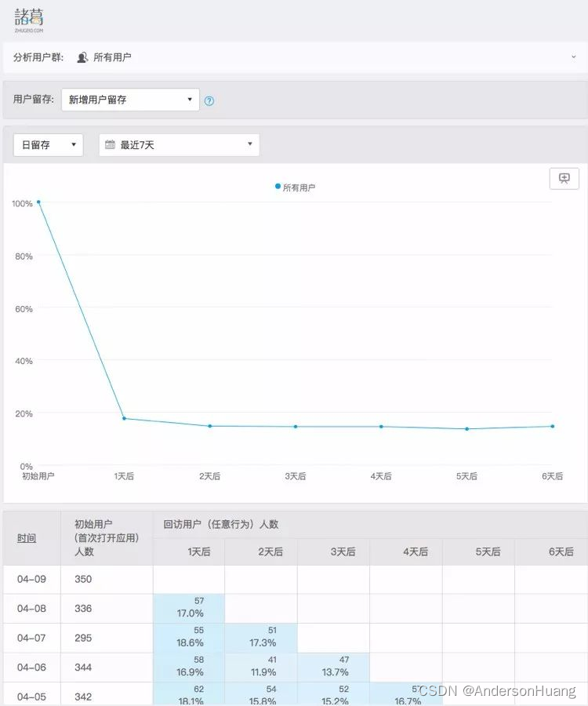588x706 pixels.
Task: Click chart data point at 1天后
Action: click(124, 418)
